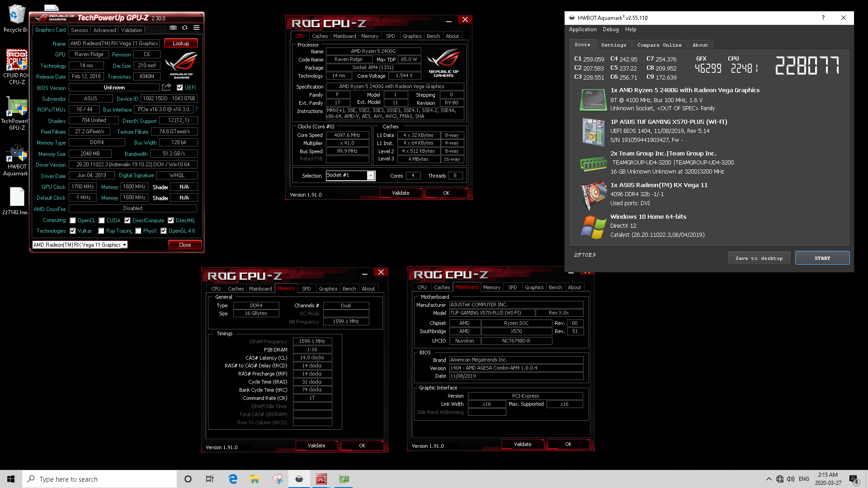Viewport: 868px width, 488px height.
Task: Click the Bus Interface question mark icon
Action: tap(196, 109)
